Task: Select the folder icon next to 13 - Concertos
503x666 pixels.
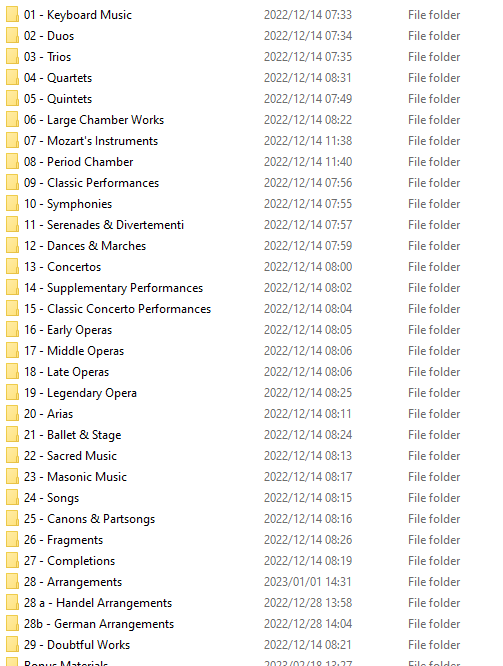Action: point(12,267)
